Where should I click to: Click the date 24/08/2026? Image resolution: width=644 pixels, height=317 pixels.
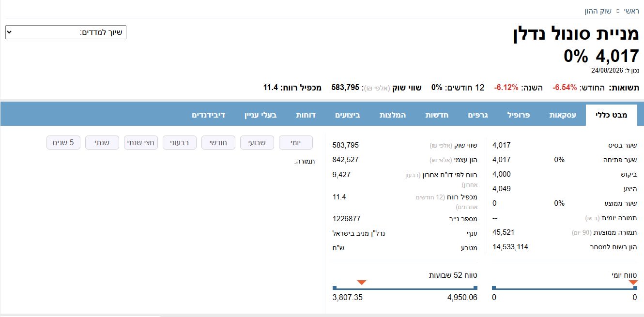(607, 70)
